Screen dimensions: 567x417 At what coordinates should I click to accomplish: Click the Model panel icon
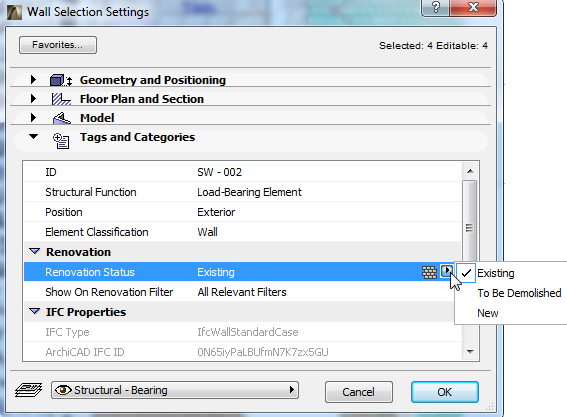pos(61,118)
